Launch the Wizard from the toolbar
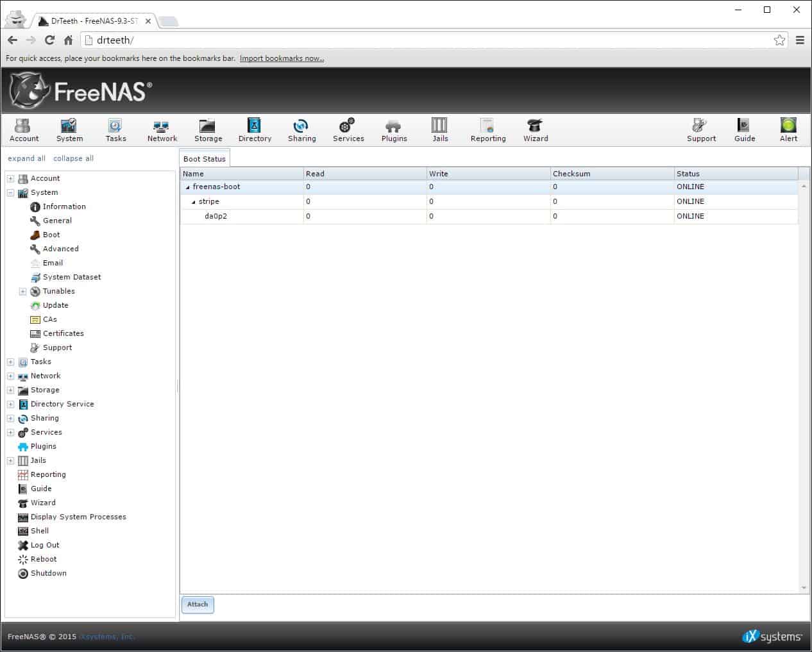812x652 pixels. [536, 130]
